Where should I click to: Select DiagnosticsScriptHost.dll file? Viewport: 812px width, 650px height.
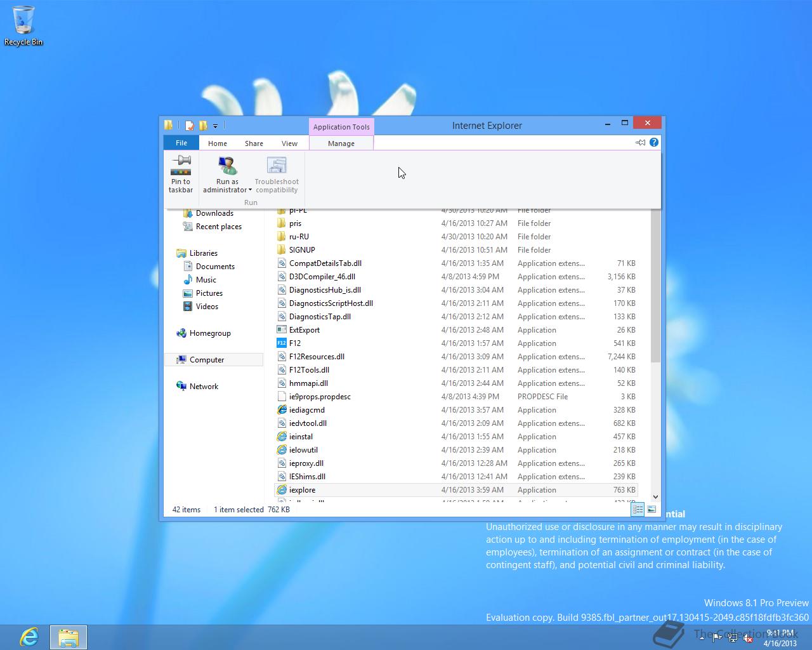tap(455, 303)
